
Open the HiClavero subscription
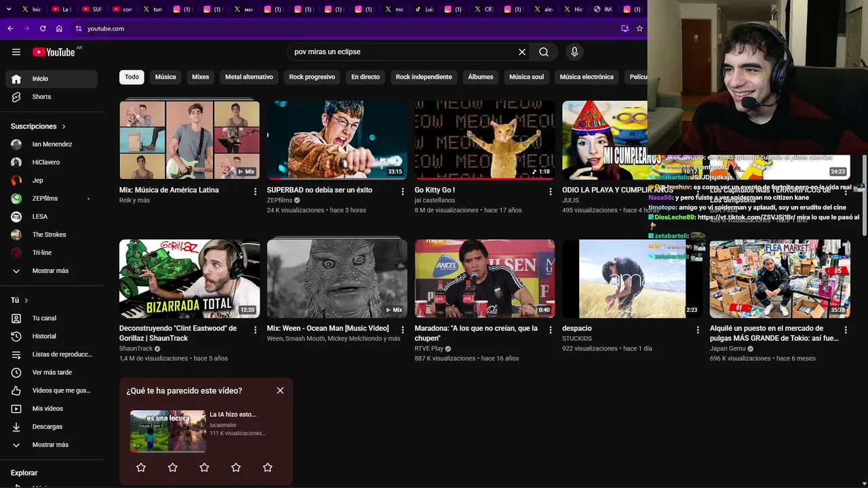pos(52,163)
